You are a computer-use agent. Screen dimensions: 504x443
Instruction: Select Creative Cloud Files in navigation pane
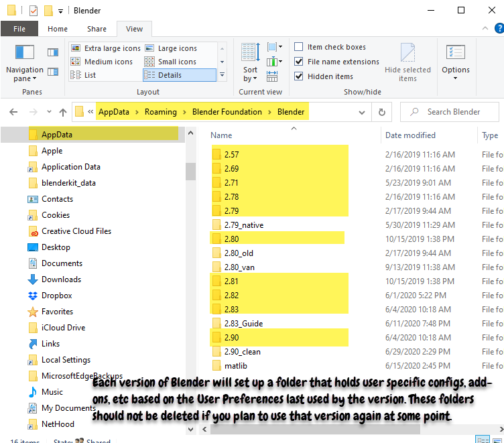click(76, 231)
